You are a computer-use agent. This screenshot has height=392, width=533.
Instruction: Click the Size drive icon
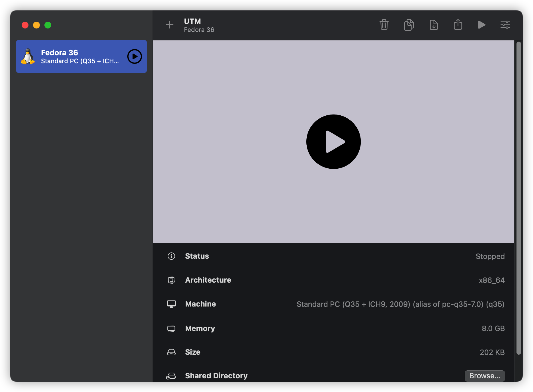coord(171,352)
